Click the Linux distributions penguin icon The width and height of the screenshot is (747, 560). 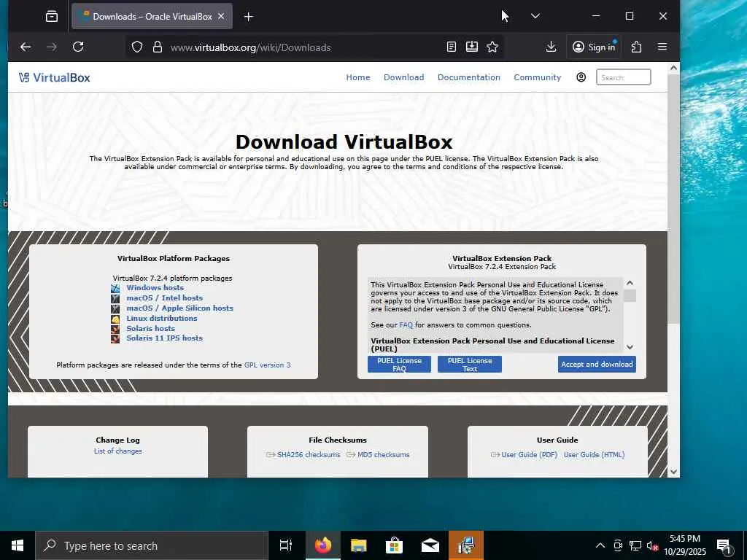click(x=115, y=319)
